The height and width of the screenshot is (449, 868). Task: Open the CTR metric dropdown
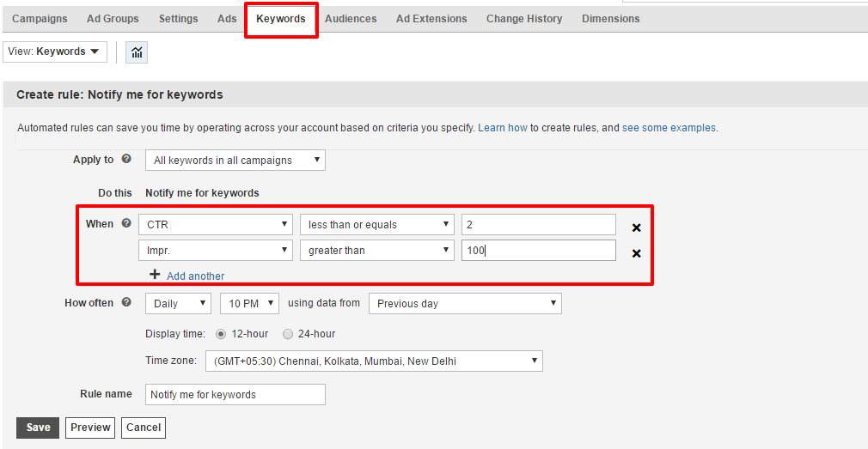[216, 225]
